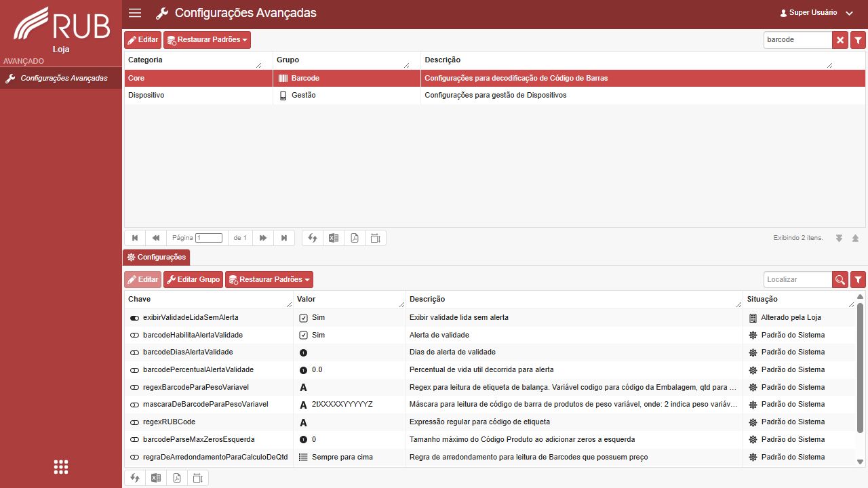The image size is (868, 488).
Task: Refresh the Configurações grid at the bottom
Action: click(135, 478)
